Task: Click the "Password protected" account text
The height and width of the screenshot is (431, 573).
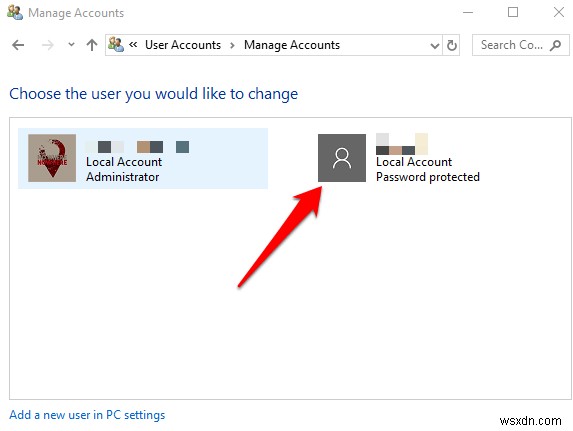Action: (x=428, y=177)
